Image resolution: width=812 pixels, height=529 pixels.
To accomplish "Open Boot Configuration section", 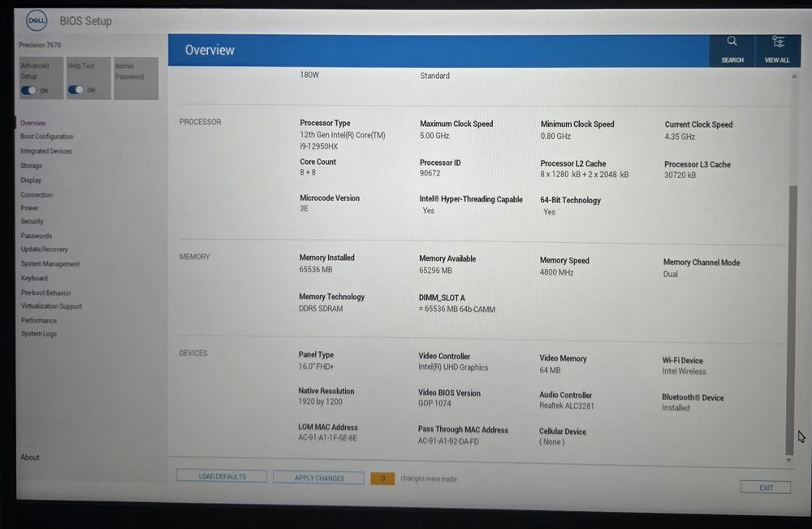I will pos(47,137).
